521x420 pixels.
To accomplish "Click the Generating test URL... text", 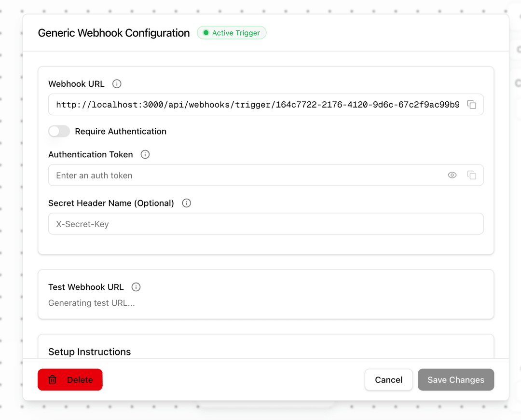I will click(x=92, y=303).
